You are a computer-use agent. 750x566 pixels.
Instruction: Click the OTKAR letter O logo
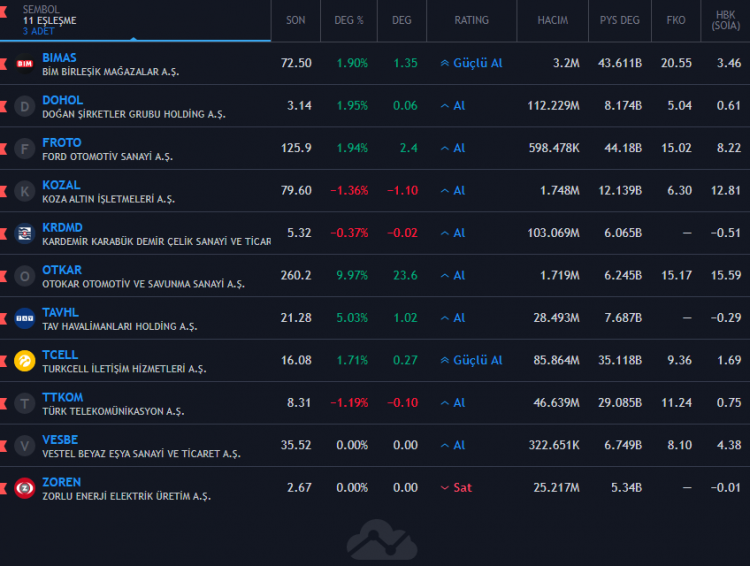click(25, 276)
